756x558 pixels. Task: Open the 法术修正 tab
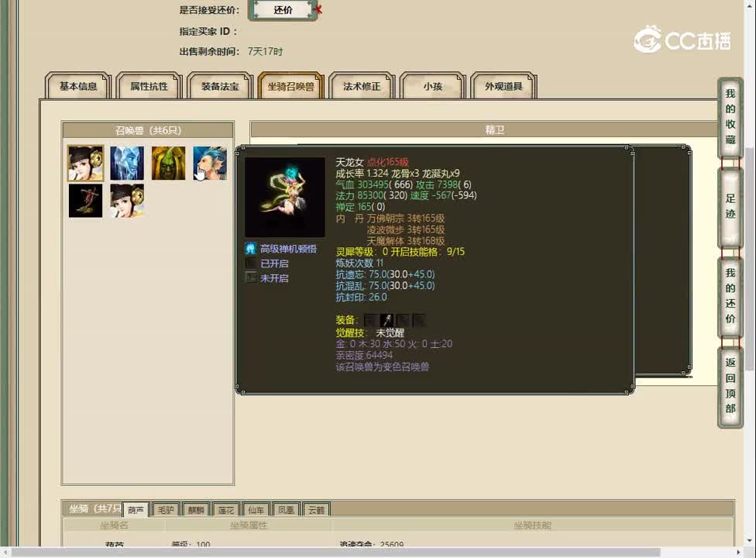[x=361, y=87]
